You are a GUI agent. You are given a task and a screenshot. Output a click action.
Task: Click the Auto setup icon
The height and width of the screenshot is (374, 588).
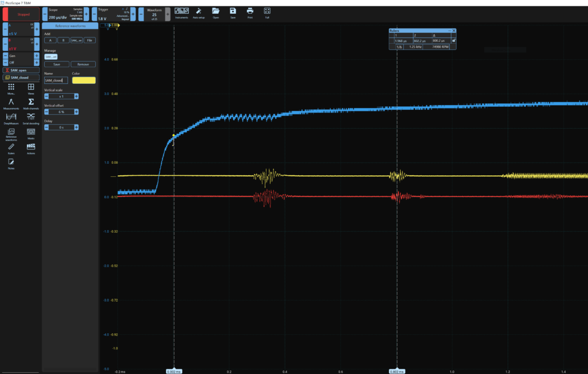pyautogui.click(x=198, y=13)
